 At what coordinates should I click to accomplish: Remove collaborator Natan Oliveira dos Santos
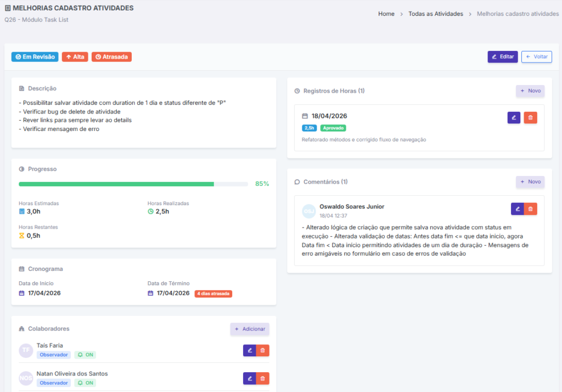point(262,378)
